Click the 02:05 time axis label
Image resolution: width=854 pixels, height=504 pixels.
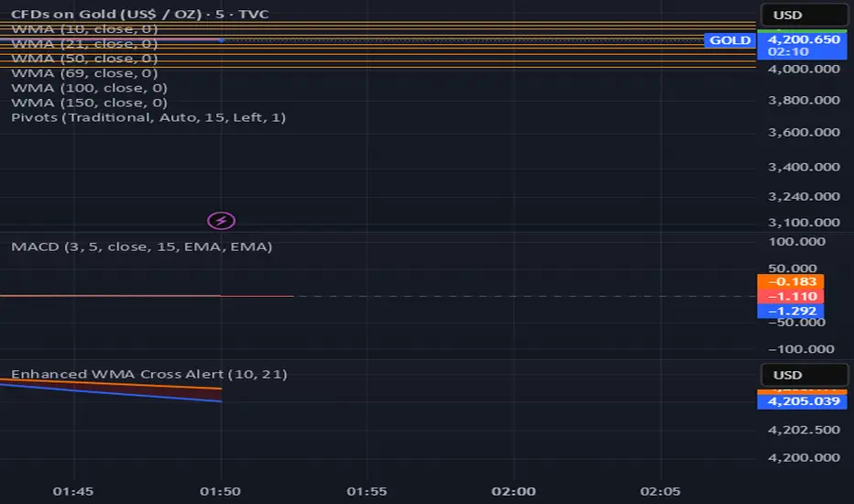click(x=660, y=491)
